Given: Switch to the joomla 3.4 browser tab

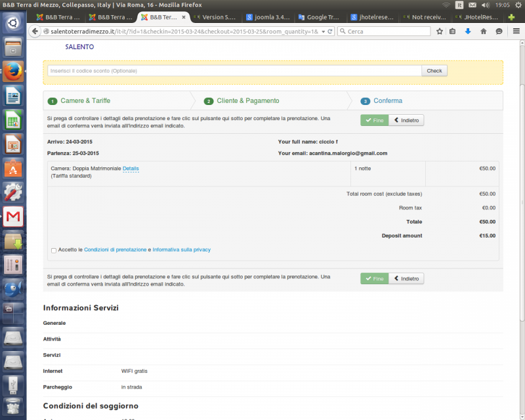Looking at the screenshot, I should [x=268, y=16].
